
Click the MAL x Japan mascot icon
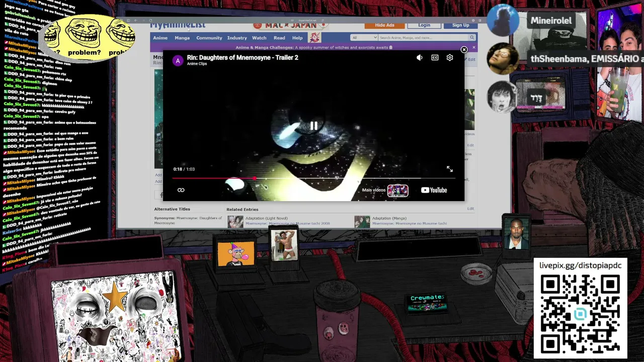pos(314,38)
